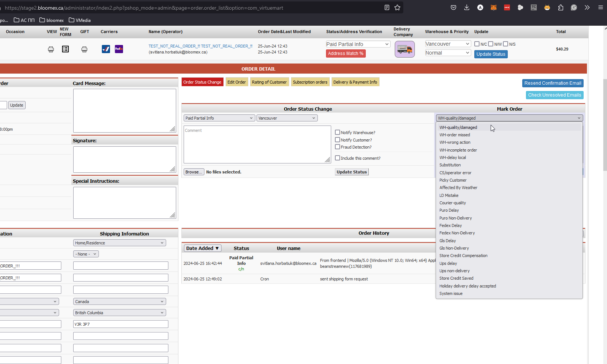Tick the Fraud Detection checkbox
This screenshot has height=364, width=607.
(338, 147)
